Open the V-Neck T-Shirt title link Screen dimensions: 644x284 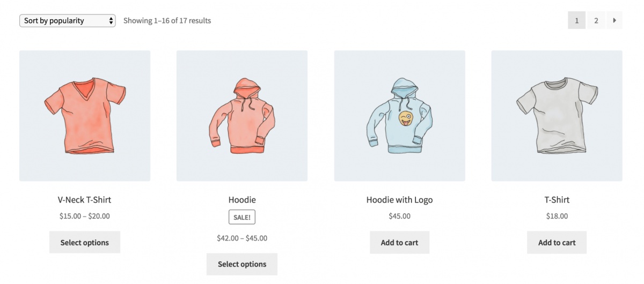pyautogui.click(x=85, y=200)
